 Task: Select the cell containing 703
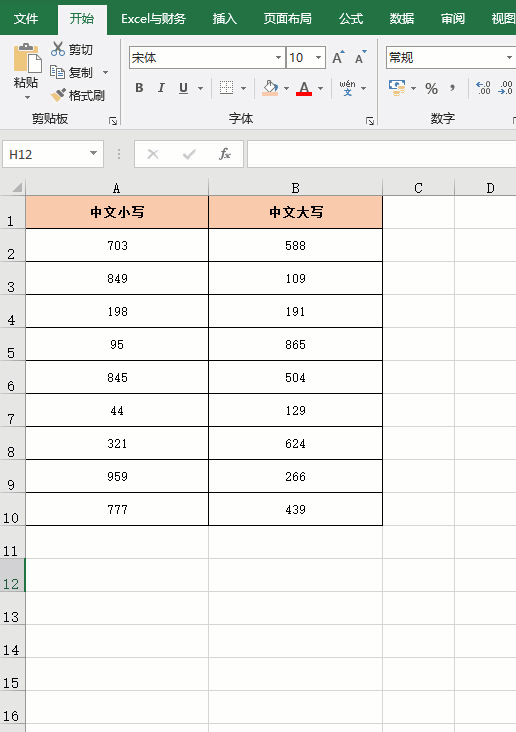click(x=117, y=245)
